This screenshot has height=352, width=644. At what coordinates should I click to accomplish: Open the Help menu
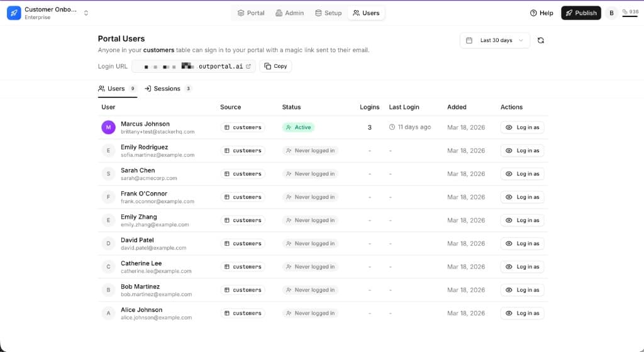click(x=541, y=13)
